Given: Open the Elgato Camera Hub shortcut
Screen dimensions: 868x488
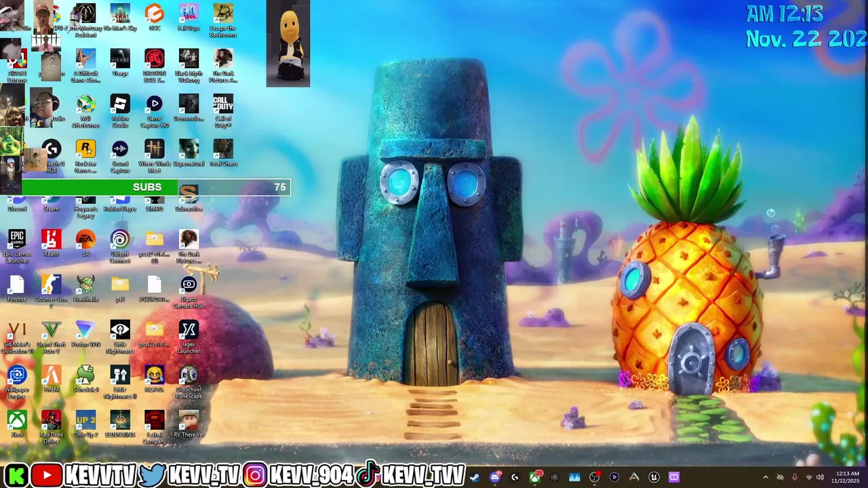Looking at the screenshot, I should point(189,292).
